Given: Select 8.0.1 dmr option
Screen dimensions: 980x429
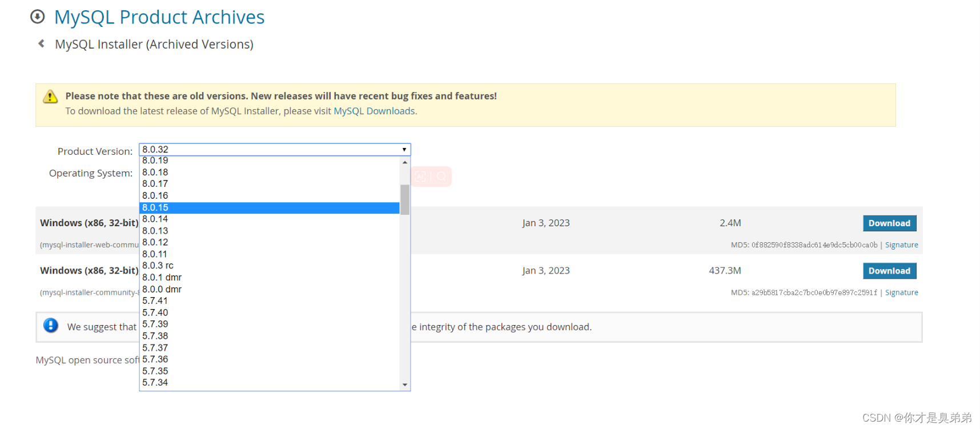Looking at the screenshot, I should click(270, 278).
